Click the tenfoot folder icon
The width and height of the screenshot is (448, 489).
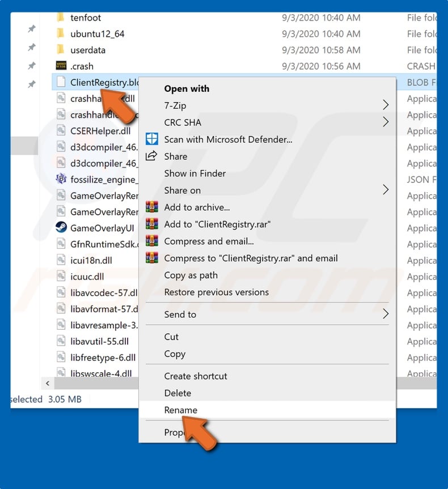click(61, 17)
